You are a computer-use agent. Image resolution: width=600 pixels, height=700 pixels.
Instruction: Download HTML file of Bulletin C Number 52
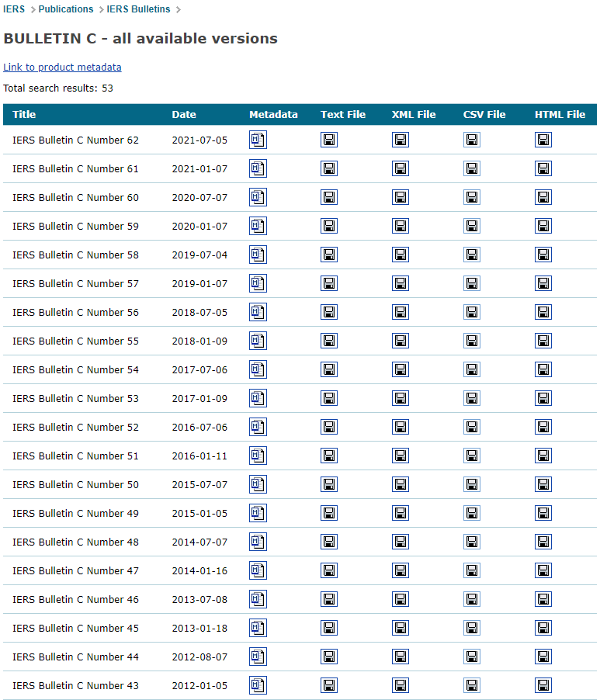543,427
